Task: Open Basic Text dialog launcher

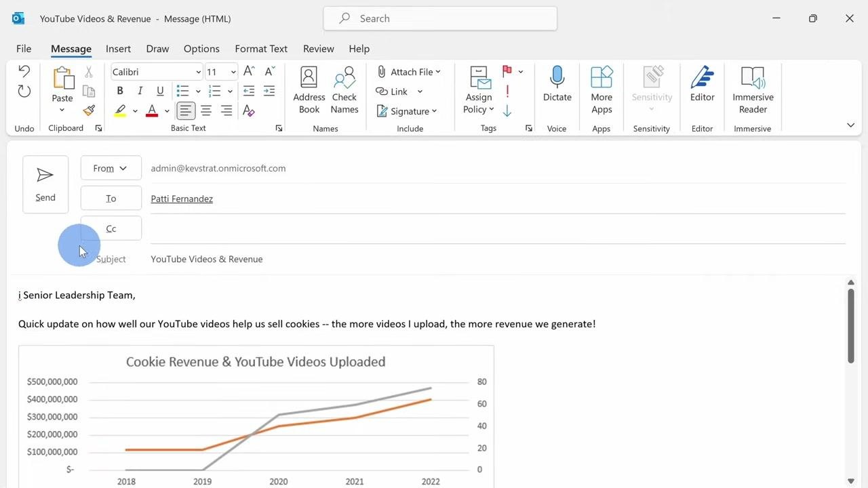Action: tap(279, 128)
